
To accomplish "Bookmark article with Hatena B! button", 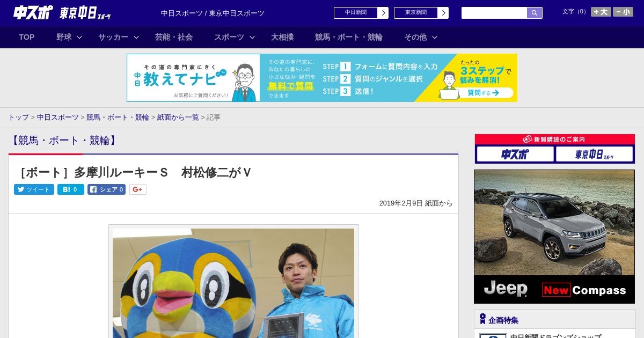I will click(71, 189).
